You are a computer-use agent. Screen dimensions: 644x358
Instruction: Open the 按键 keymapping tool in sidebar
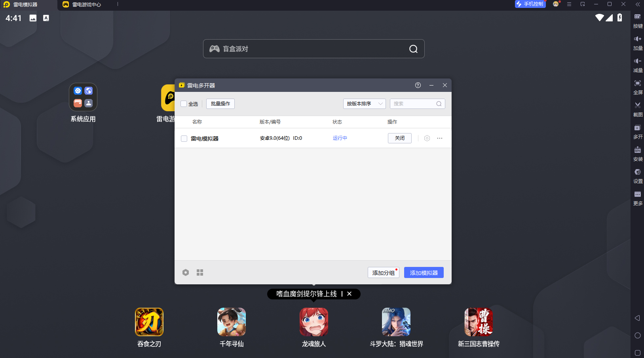[x=638, y=20]
